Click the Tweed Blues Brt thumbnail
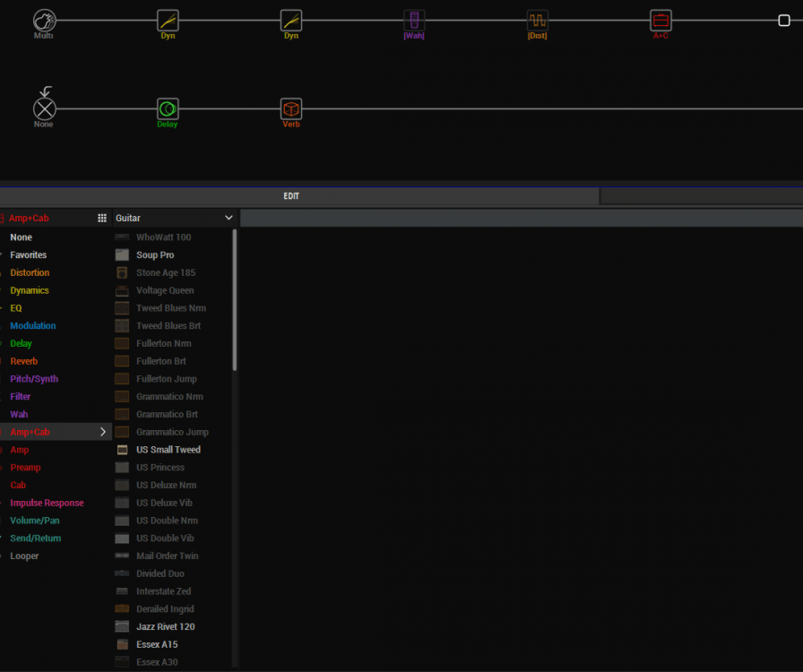This screenshot has width=803, height=672. point(122,326)
